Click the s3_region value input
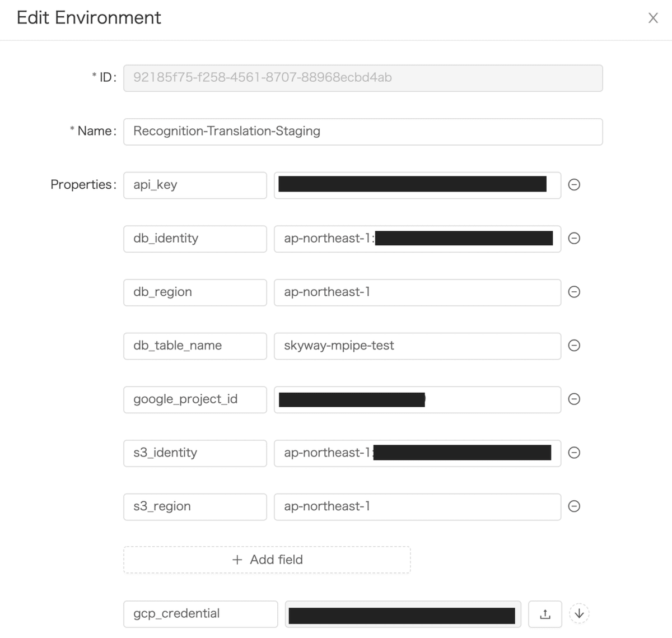672x638 pixels. (x=417, y=506)
